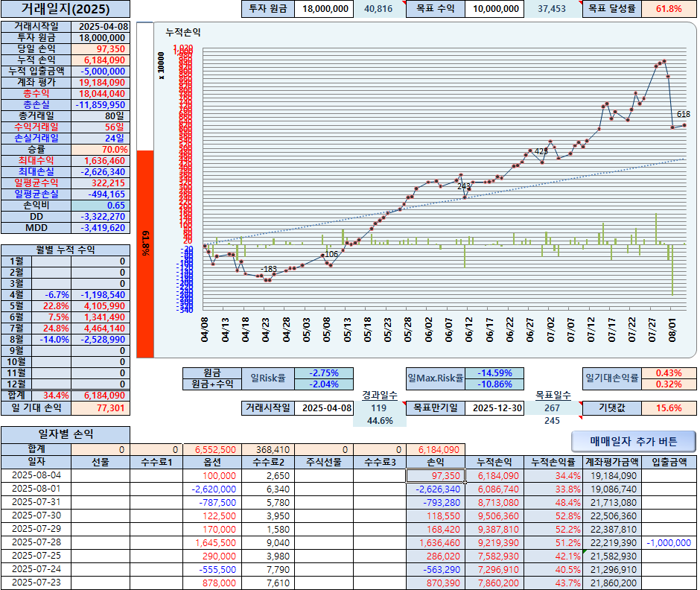Click the 일Risk율 value -2.75%
Screen dimensions: 700x590
pos(324,373)
